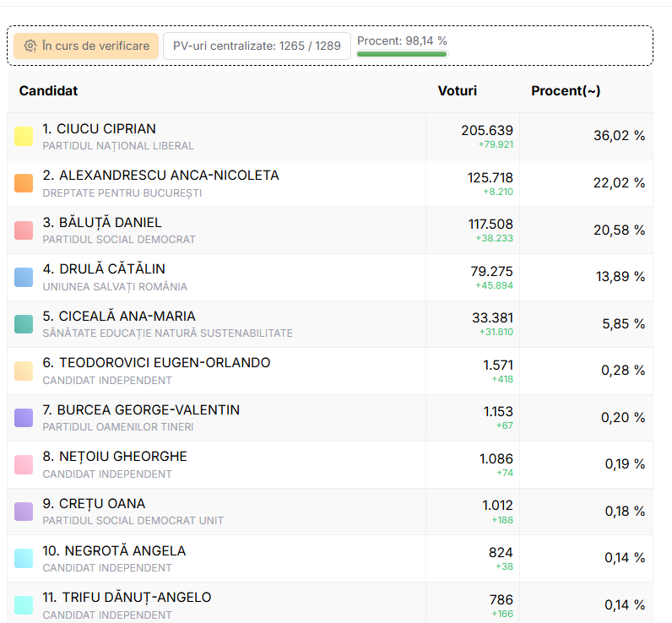The image size is (672, 623).
Task: Click the 'În curs de verificare' status badge
Action: click(x=86, y=46)
